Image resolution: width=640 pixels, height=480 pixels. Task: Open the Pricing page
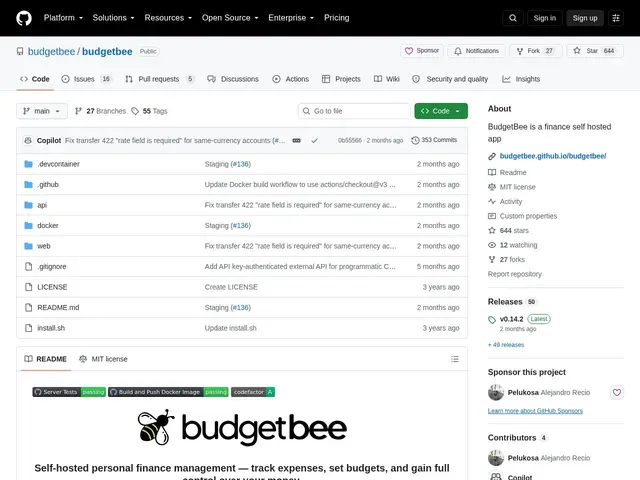point(337,18)
